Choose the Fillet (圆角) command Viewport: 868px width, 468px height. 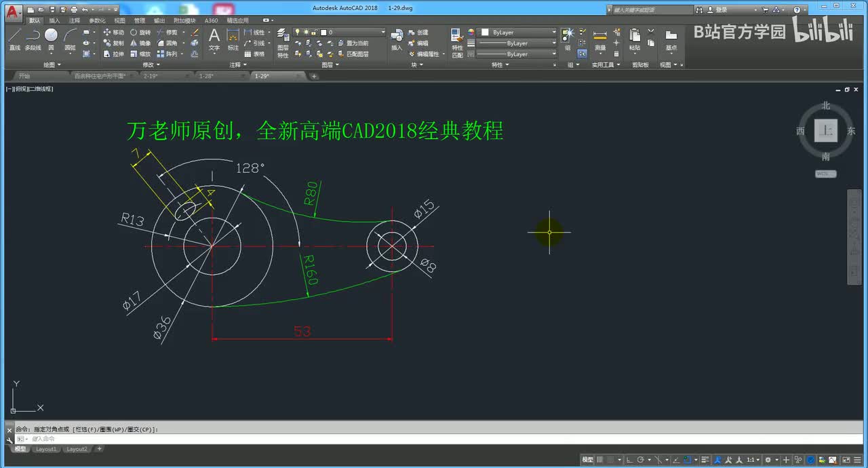[x=167, y=43]
